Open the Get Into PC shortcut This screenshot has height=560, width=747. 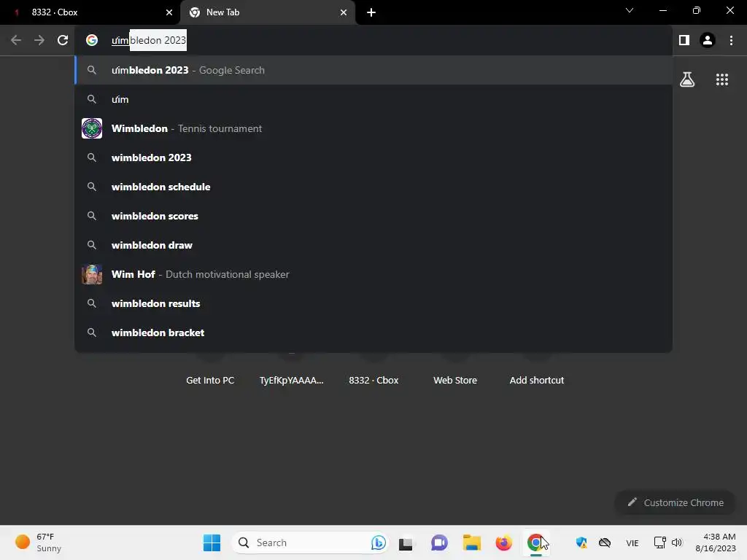pyautogui.click(x=210, y=380)
